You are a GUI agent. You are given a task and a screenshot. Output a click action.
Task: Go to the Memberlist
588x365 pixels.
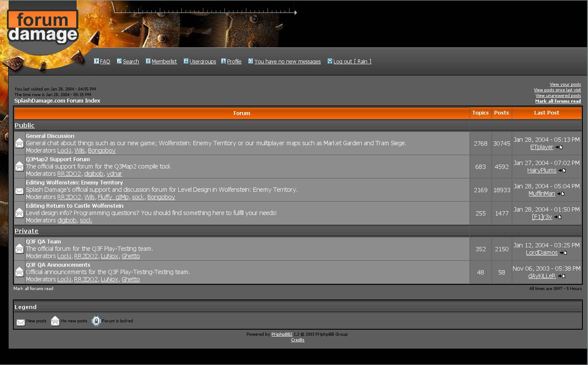[x=164, y=62]
